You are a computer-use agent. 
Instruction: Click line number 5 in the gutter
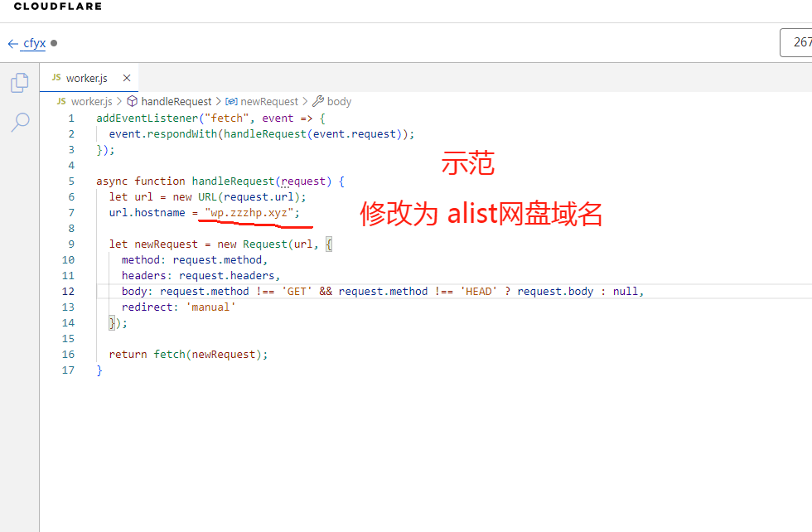pos(71,181)
